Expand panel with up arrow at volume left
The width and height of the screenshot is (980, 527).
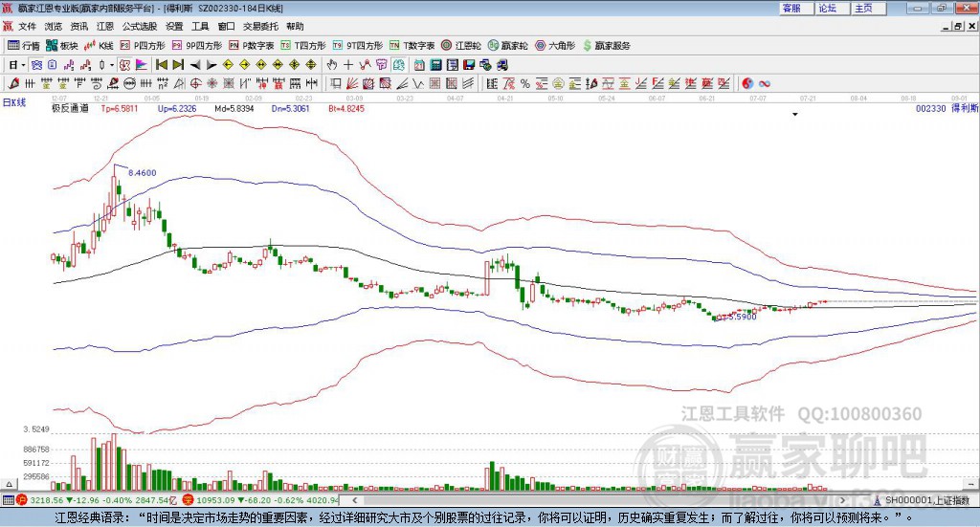tap(9, 484)
